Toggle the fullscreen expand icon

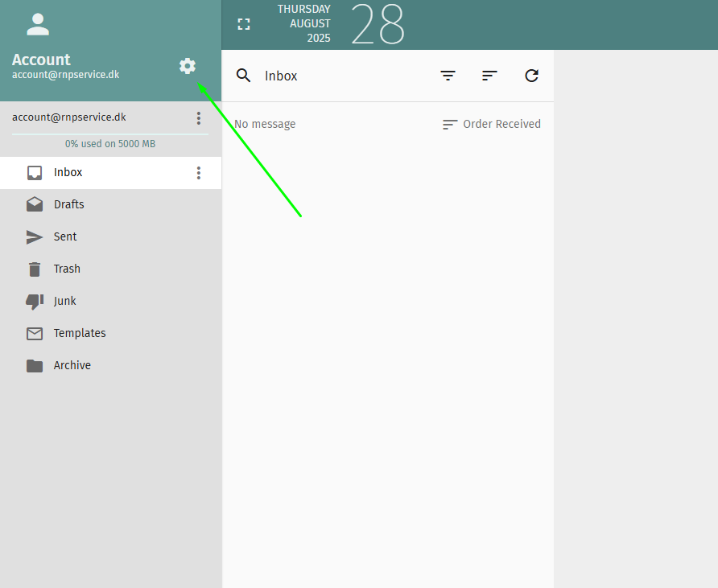244,24
